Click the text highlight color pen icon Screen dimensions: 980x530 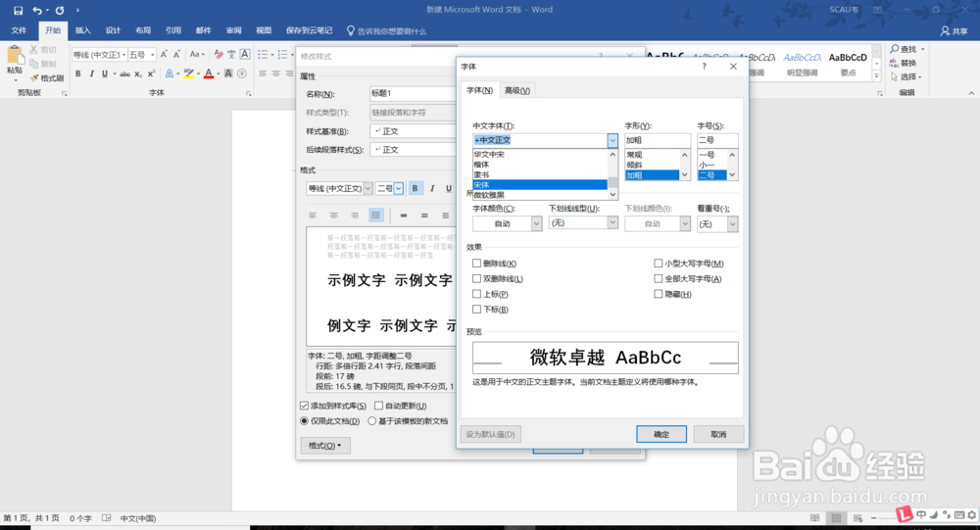[189, 73]
